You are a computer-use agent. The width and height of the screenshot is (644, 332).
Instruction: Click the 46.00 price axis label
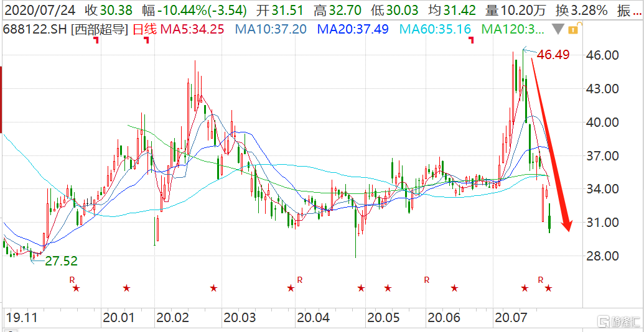point(601,55)
